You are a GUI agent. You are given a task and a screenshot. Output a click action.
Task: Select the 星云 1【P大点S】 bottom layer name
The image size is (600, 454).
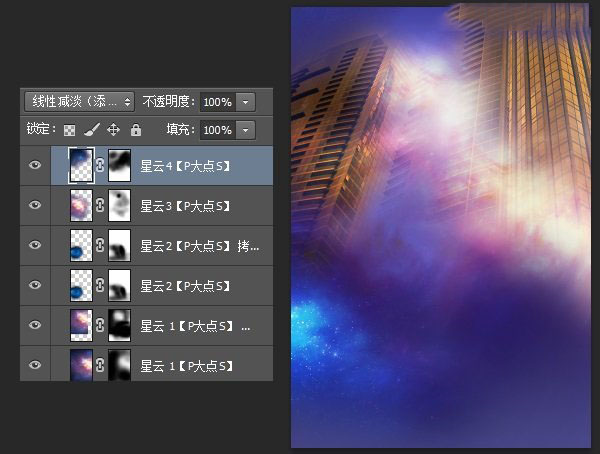(186, 366)
